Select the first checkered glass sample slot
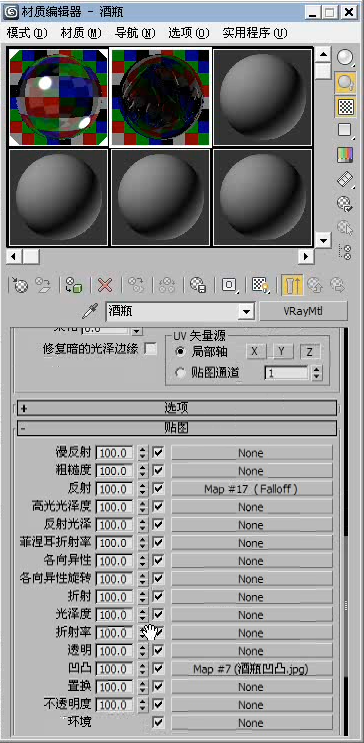 tap(58, 98)
